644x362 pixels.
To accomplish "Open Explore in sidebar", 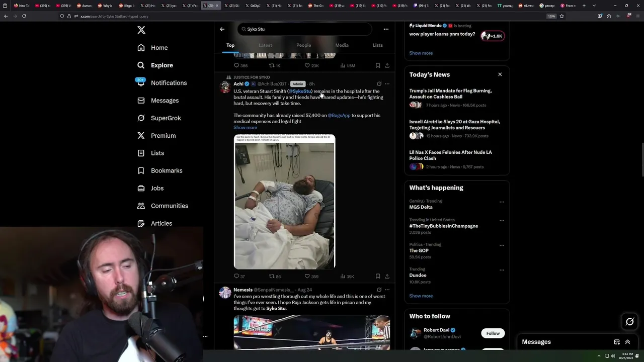I will pyautogui.click(x=155, y=65).
